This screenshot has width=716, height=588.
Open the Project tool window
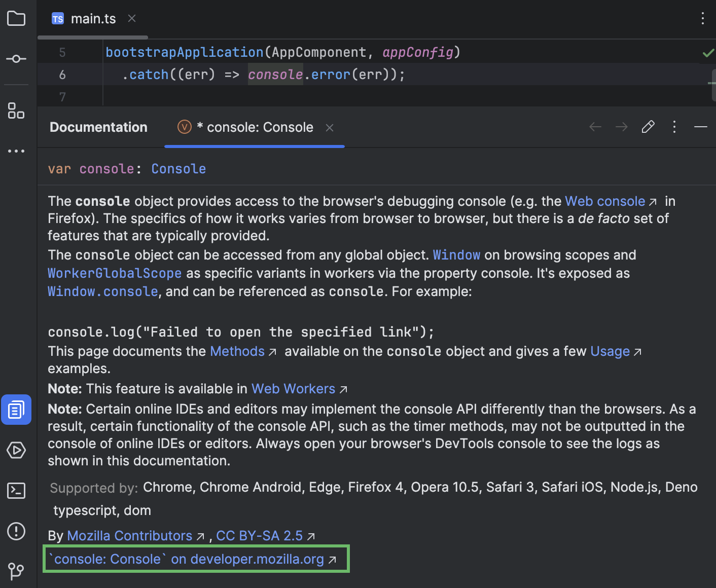(16, 18)
